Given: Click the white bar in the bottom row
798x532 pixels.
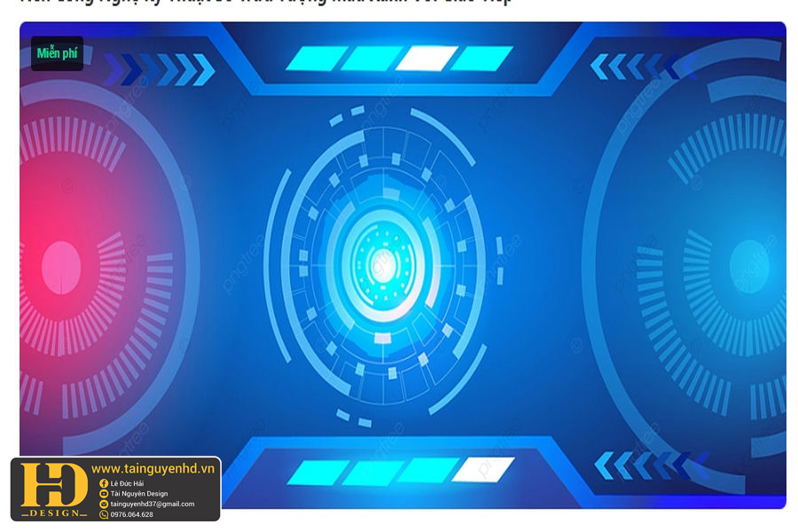Looking at the screenshot, I should 482,470.
